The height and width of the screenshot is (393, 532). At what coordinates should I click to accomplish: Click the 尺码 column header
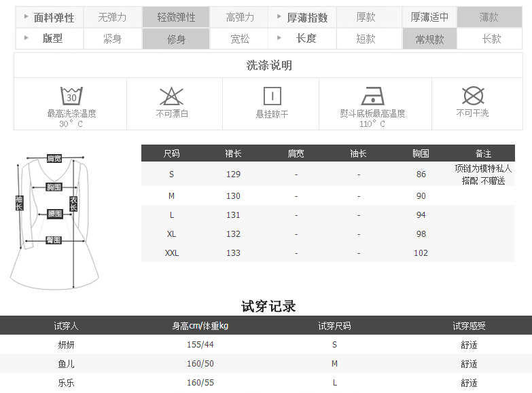(x=171, y=153)
